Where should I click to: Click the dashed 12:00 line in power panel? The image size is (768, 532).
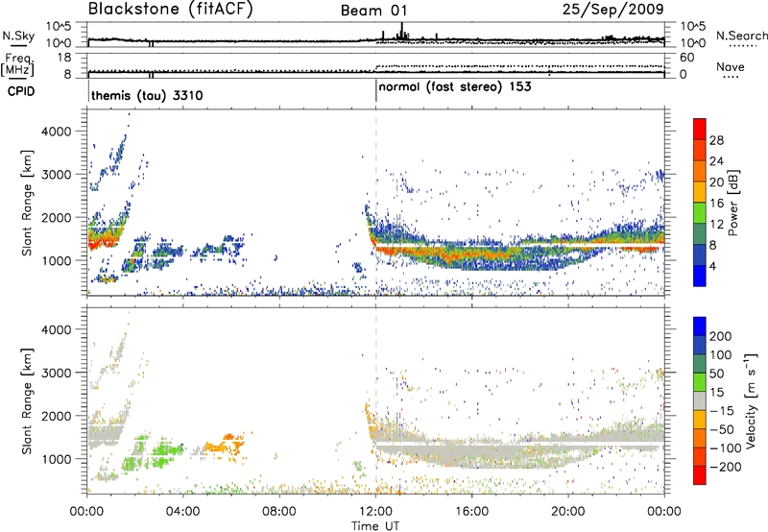tap(376, 203)
